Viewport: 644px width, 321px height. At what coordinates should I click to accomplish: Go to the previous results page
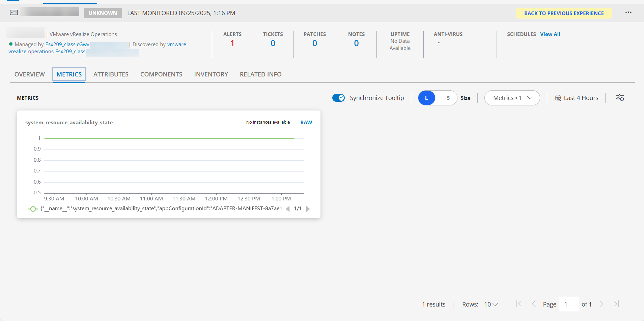(x=534, y=304)
